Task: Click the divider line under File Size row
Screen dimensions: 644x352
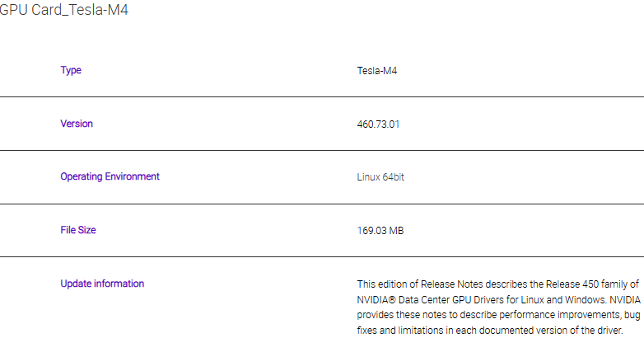Action: (x=321, y=257)
